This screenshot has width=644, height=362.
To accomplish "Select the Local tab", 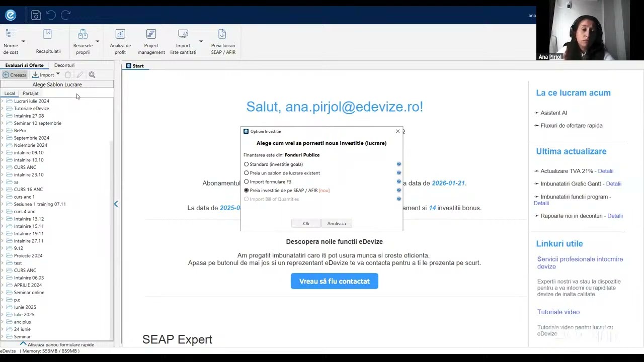I will click(x=10, y=94).
